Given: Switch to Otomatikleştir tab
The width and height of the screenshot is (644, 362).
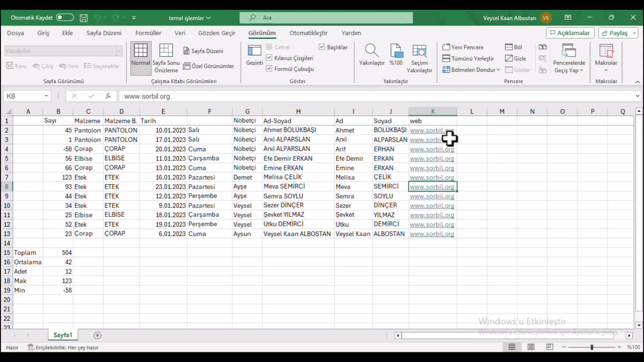Looking at the screenshot, I should pyautogui.click(x=308, y=33).
